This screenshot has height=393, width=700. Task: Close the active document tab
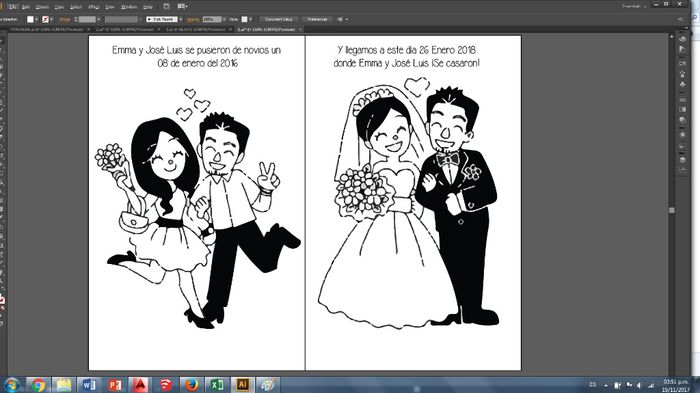pyautogui.click(x=300, y=29)
